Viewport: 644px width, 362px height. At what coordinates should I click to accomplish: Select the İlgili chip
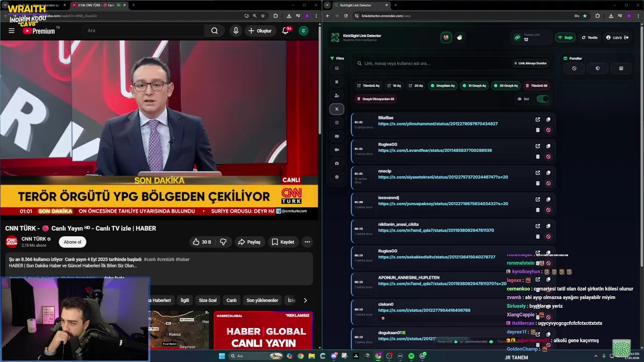click(x=185, y=300)
